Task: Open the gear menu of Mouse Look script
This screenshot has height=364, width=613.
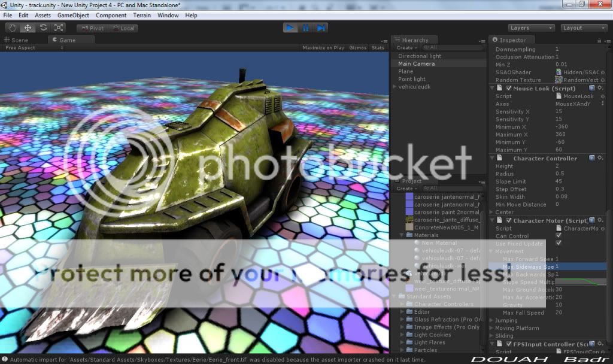Action: pos(600,88)
